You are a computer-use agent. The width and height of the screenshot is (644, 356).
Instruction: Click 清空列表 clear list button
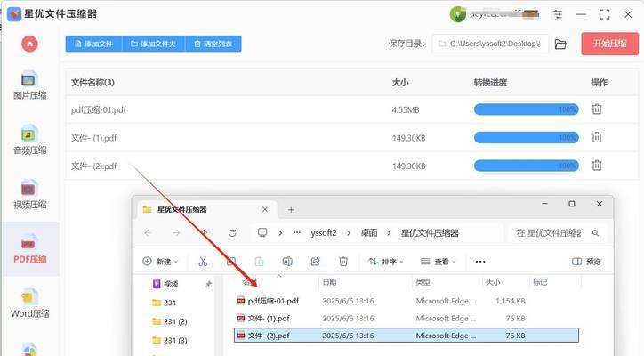[x=213, y=44]
